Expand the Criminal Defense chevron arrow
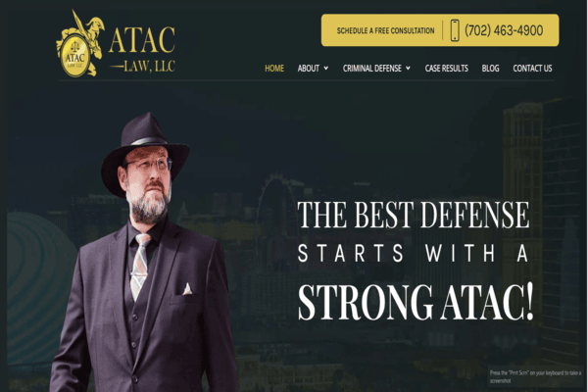This screenshot has width=588, height=392. pos(408,69)
